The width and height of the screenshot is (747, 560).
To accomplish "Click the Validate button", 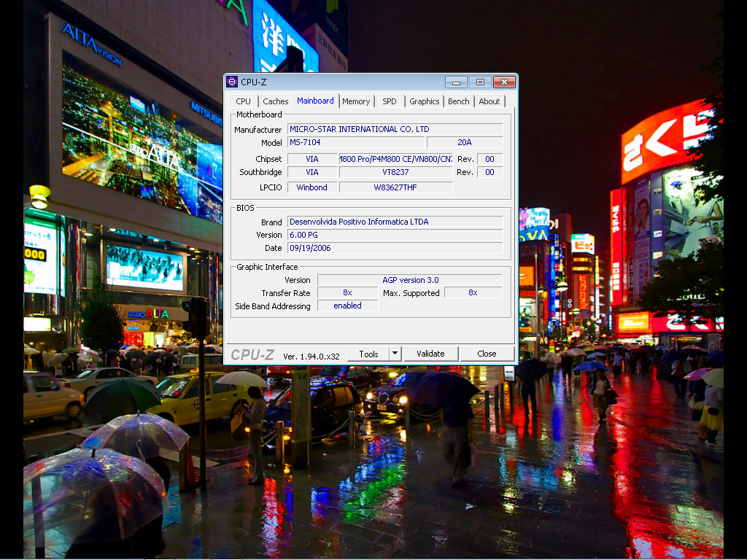I will click(430, 354).
